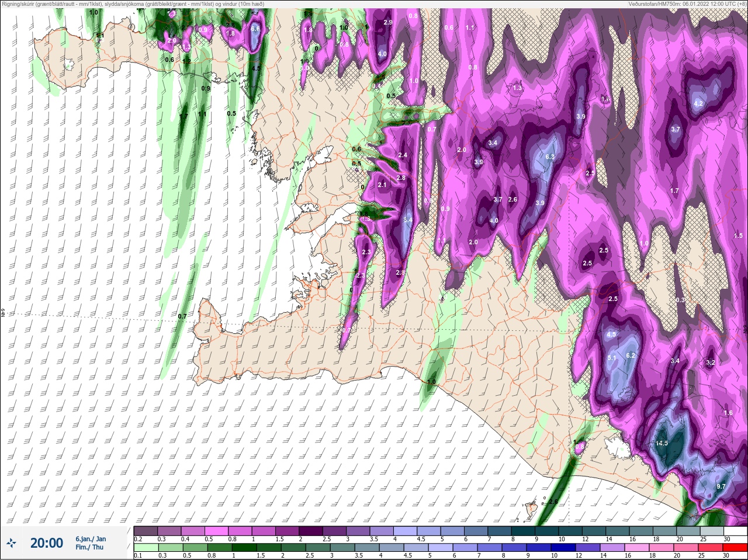Click the 2.4 precipitation value on map
Viewport: 748px width, 560px height.
[402, 155]
